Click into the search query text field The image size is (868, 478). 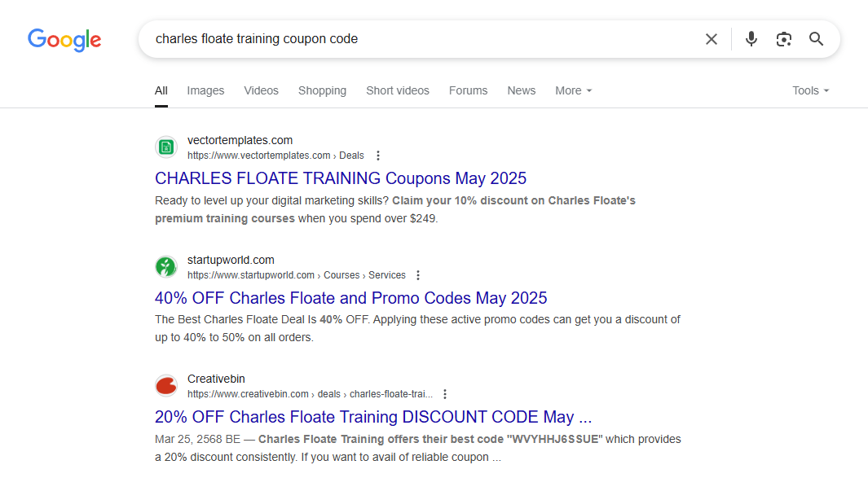[421, 39]
